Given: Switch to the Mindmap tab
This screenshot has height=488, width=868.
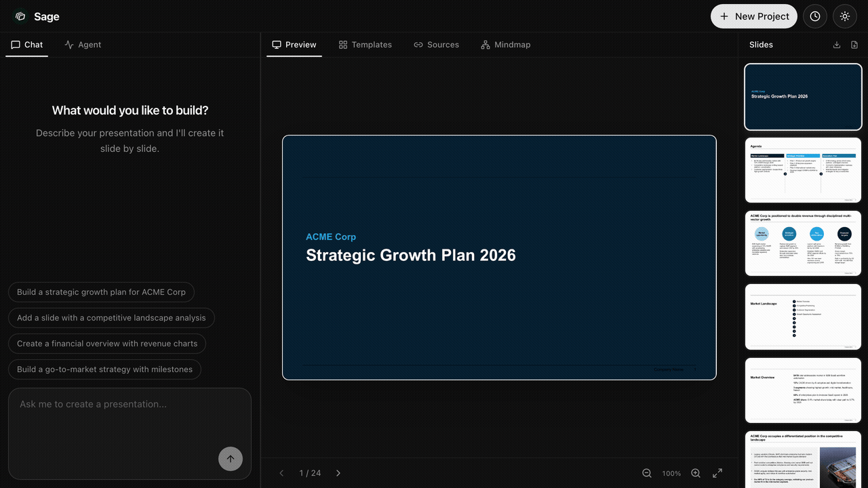Looking at the screenshot, I should pos(505,45).
